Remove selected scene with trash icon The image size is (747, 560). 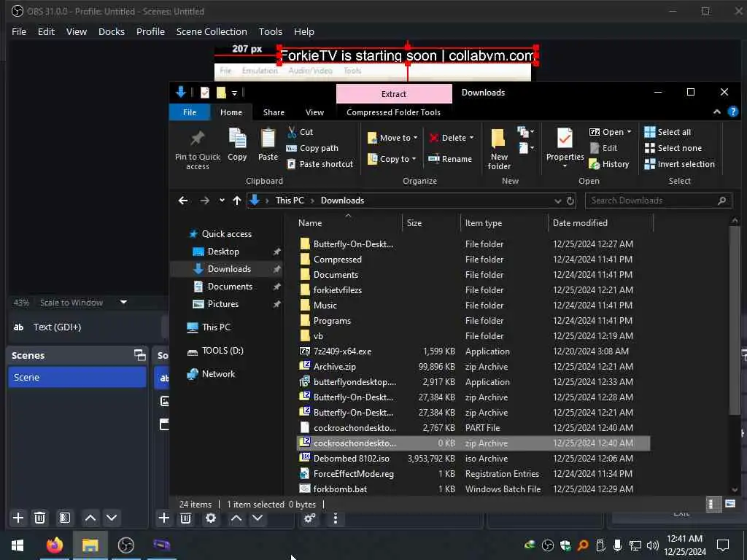click(40, 518)
